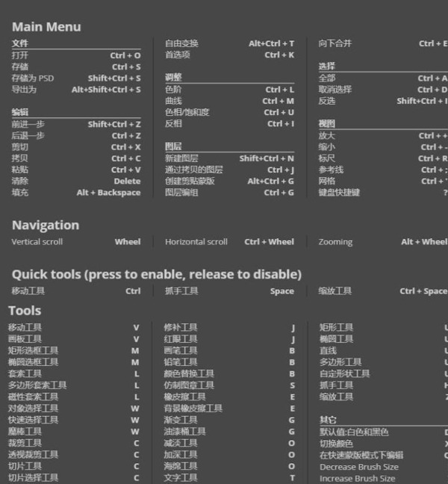Select the Horizontal scroll label
The width and height of the screenshot is (448, 484).
tap(196, 241)
